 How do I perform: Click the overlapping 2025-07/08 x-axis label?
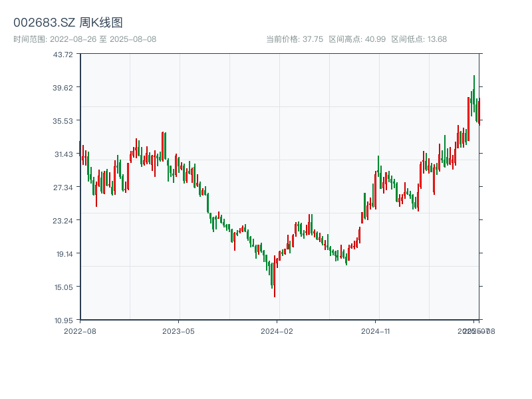tap(475, 331)
